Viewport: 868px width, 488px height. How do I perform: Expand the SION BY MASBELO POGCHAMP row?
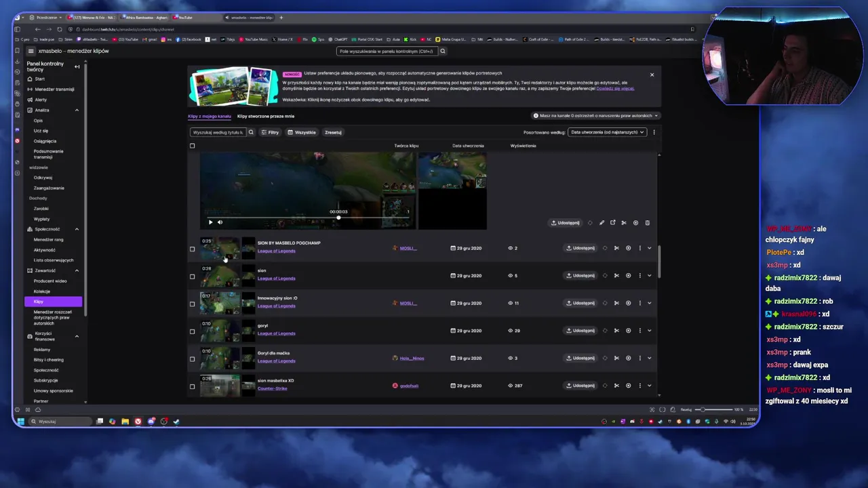650,248
